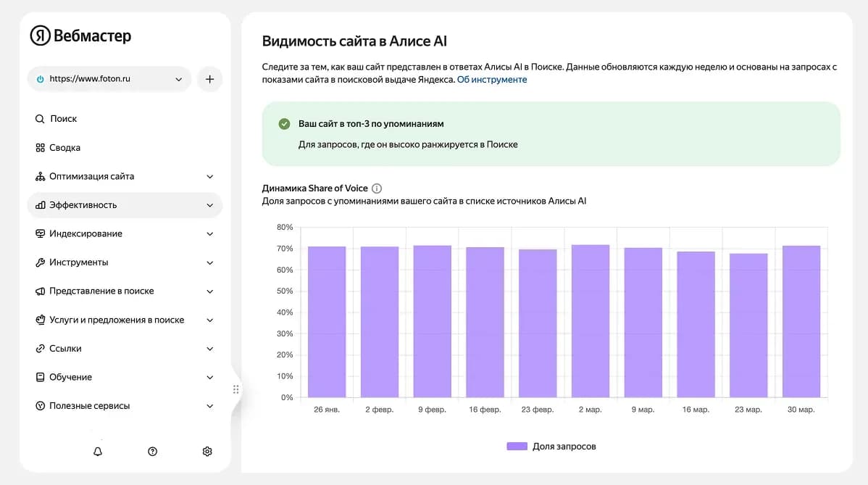Open notifications bell

click(97, 452)
